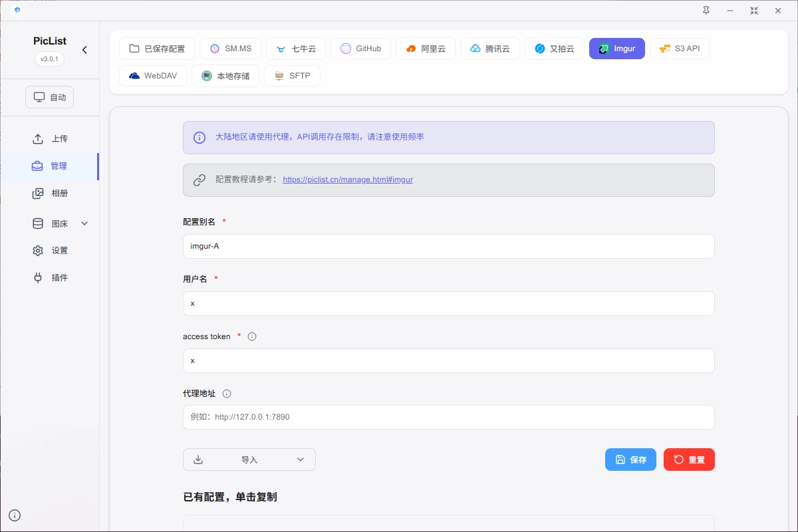Show access token help tooltip icon

(x=252, y=336)
